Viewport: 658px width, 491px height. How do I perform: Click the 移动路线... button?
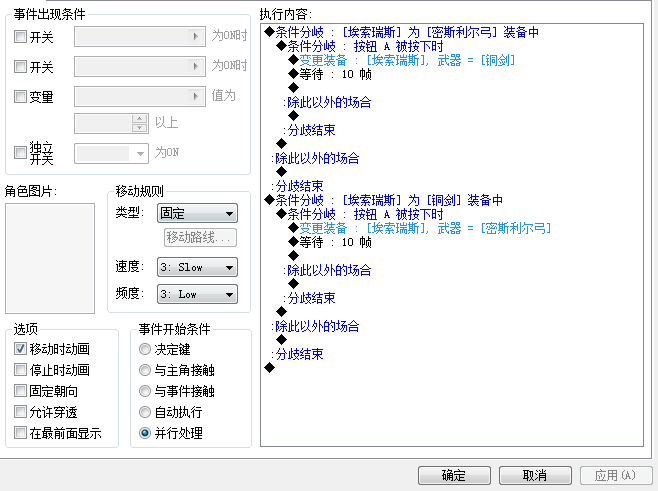pos(200,238)
